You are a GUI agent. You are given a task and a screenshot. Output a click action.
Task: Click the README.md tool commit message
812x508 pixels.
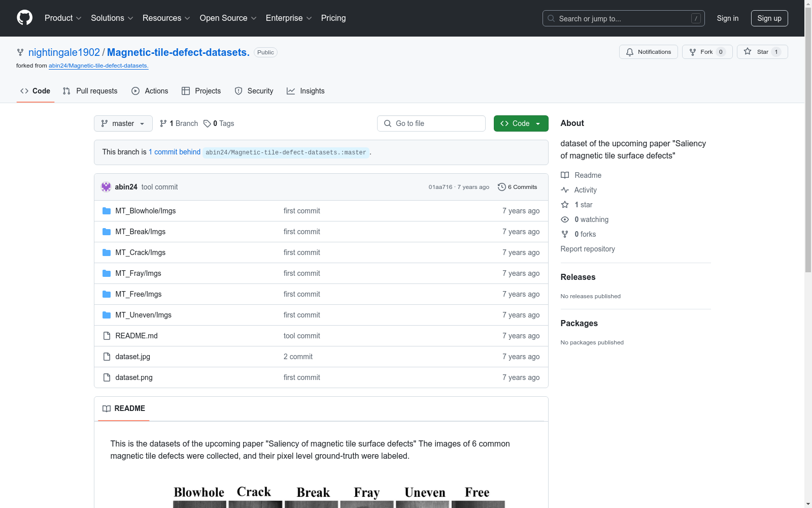coord(302,336)
